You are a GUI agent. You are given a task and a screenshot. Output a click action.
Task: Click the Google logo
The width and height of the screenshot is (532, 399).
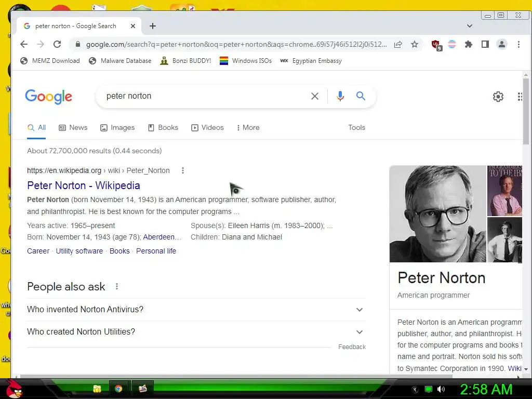coord(48,97)
